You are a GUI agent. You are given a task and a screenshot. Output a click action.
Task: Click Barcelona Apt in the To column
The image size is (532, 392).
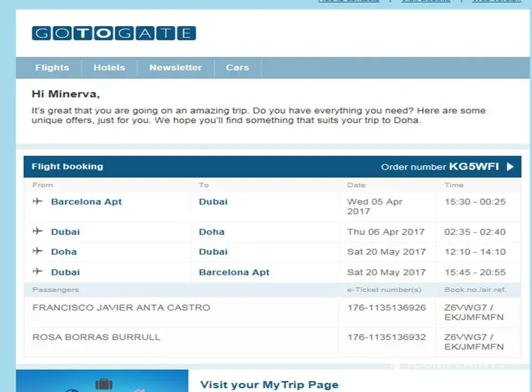tap(234, 273)
